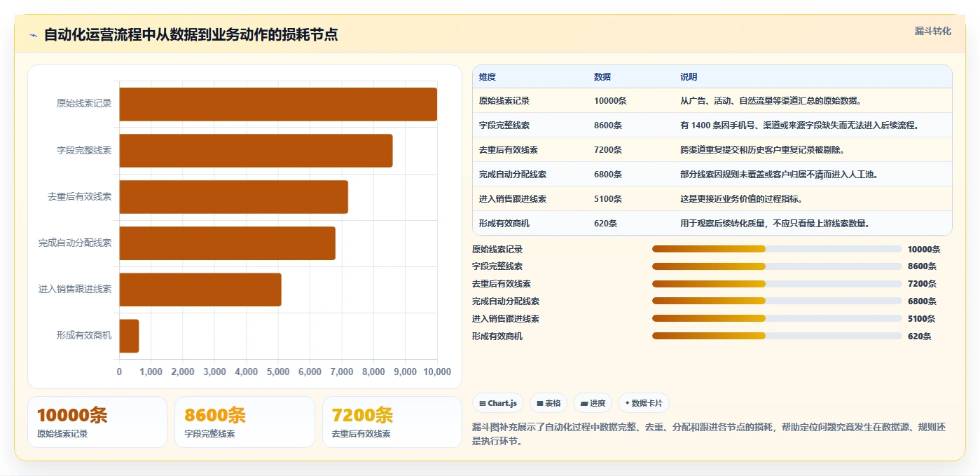
Task: Click the 完成自动分配线索 chart bar
Action: click(x=228, y=243)
